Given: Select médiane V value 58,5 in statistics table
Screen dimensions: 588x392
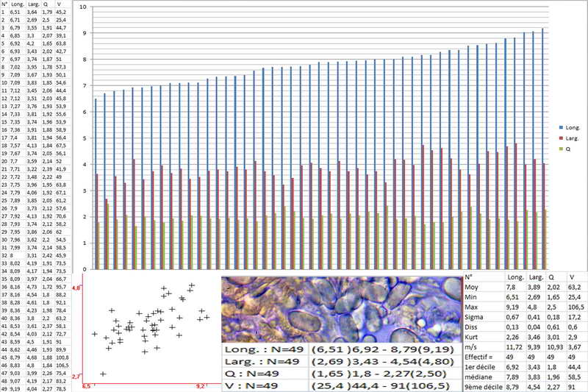Looking at the screenshot, I should pyautogui.click(x=574, y=377).
